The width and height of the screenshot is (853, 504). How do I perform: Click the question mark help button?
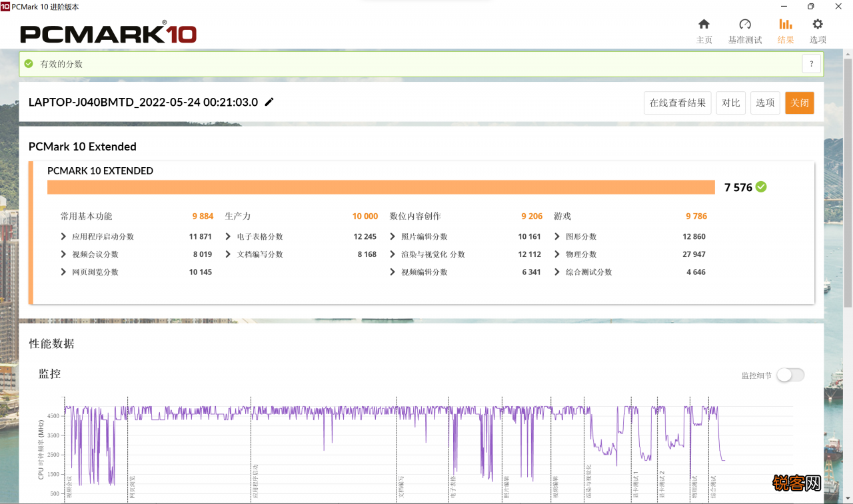click(811, 64)
